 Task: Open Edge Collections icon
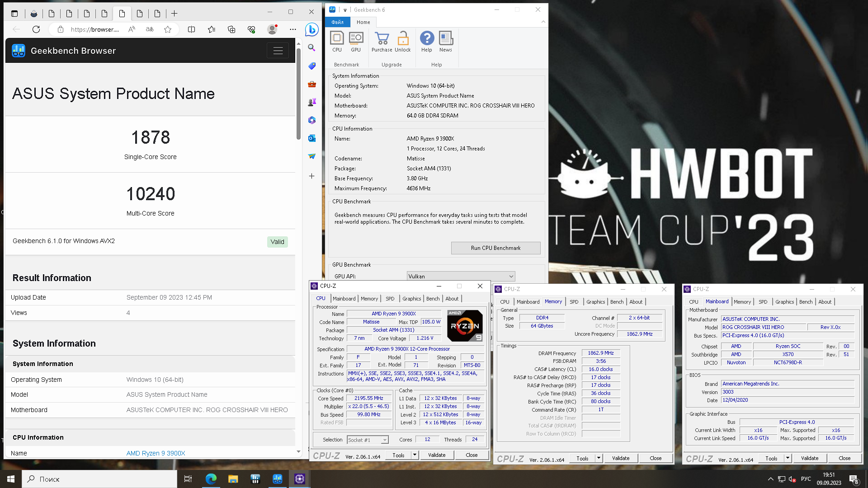click(x=231, y=29)
